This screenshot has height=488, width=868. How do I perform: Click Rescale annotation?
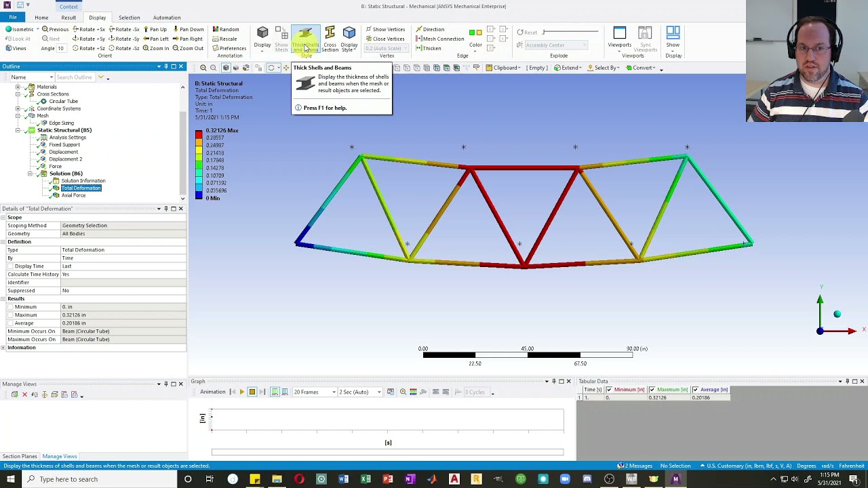[x=224, y=39]
